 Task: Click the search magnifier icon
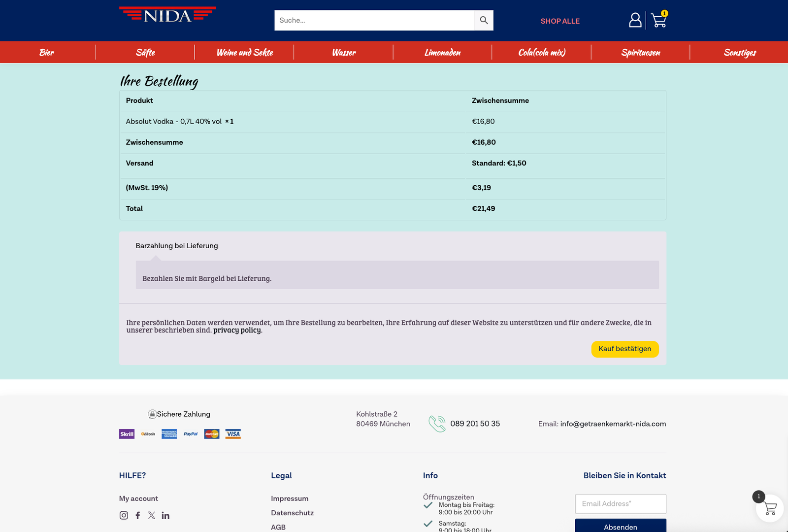click(x=484, y=20)
